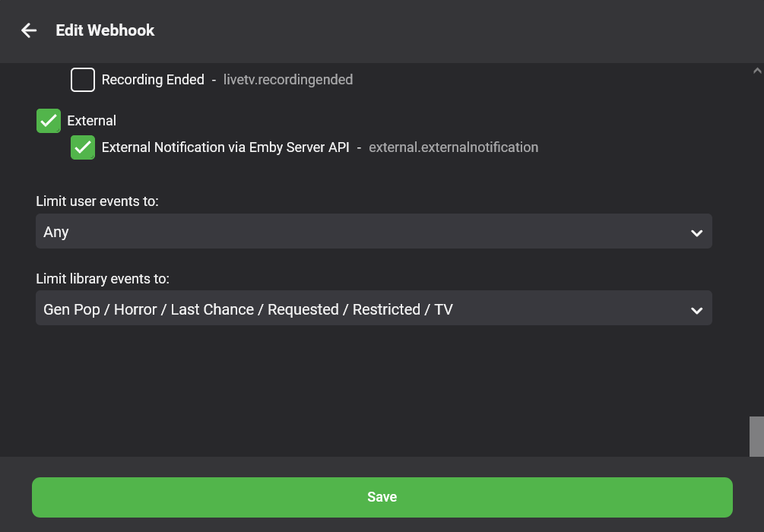Image resolution: width=764 pixels, height=532 pixels.
Task: Save the webhook settings
Action: tap(382, 497)
